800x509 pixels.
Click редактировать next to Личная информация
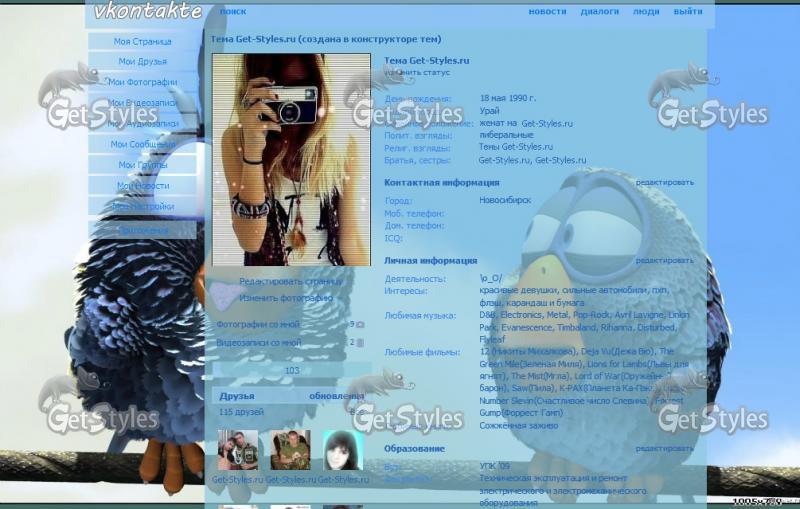click(664, 260)
